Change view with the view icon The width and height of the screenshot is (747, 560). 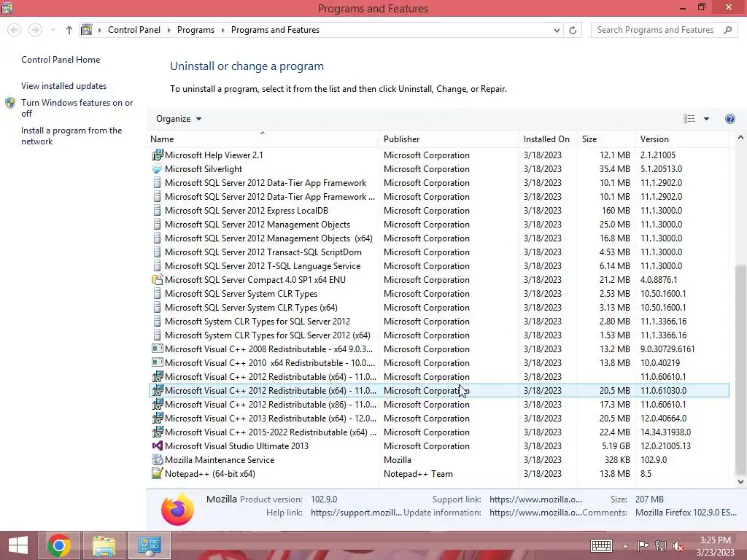pyautogui.click(x=689, y=119)
